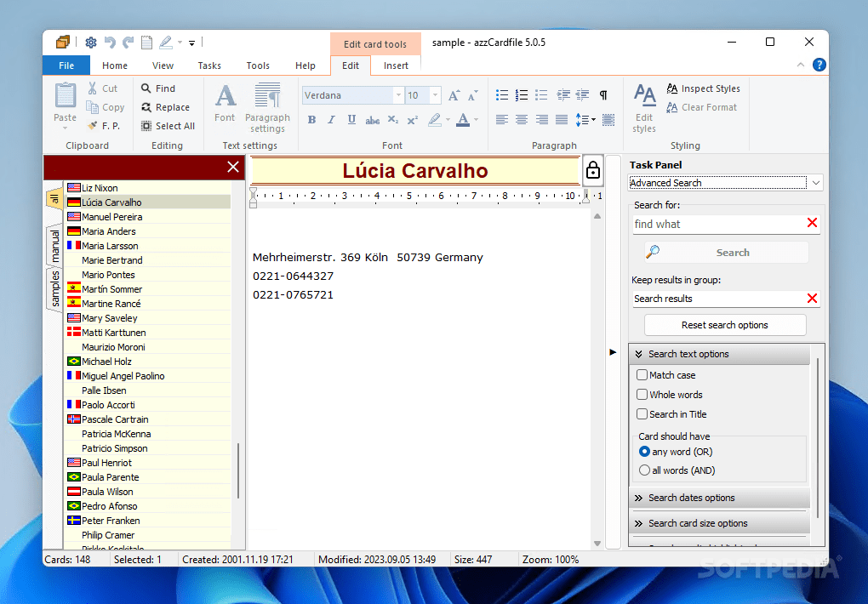Select the all words (AND) radio button
868x604 pixels.
(644, 470)
